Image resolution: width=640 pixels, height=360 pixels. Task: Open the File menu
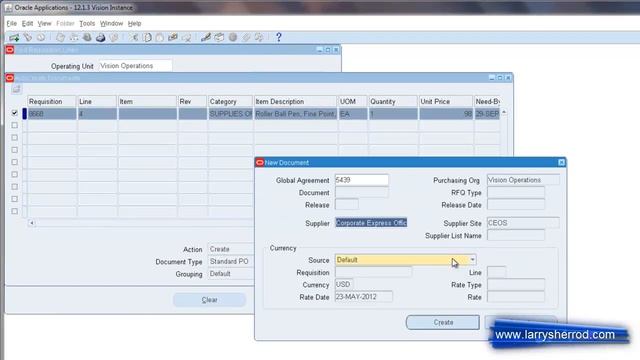coord(11,24)
